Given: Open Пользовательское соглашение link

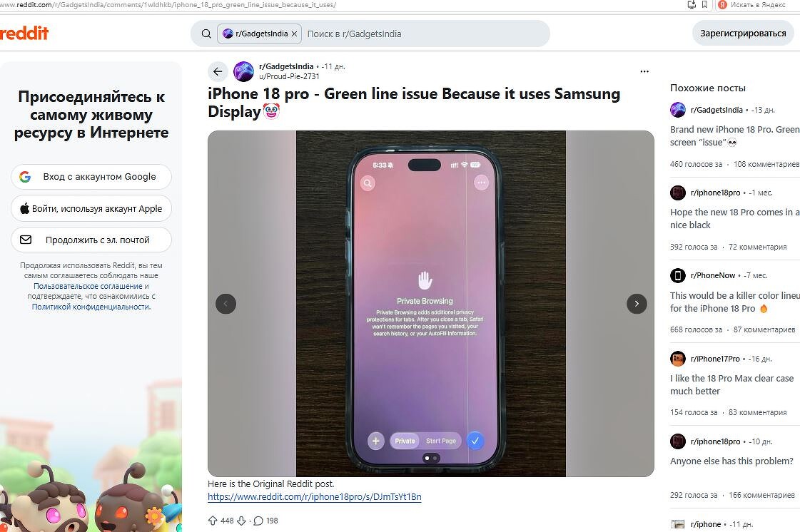Looking at the screenshot, I should pos(88,286).
